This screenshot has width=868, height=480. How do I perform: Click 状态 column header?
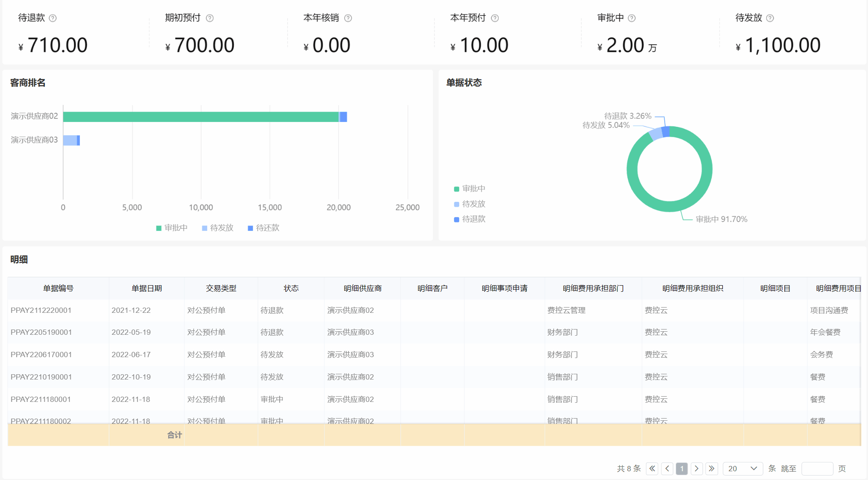coord(291,288)
